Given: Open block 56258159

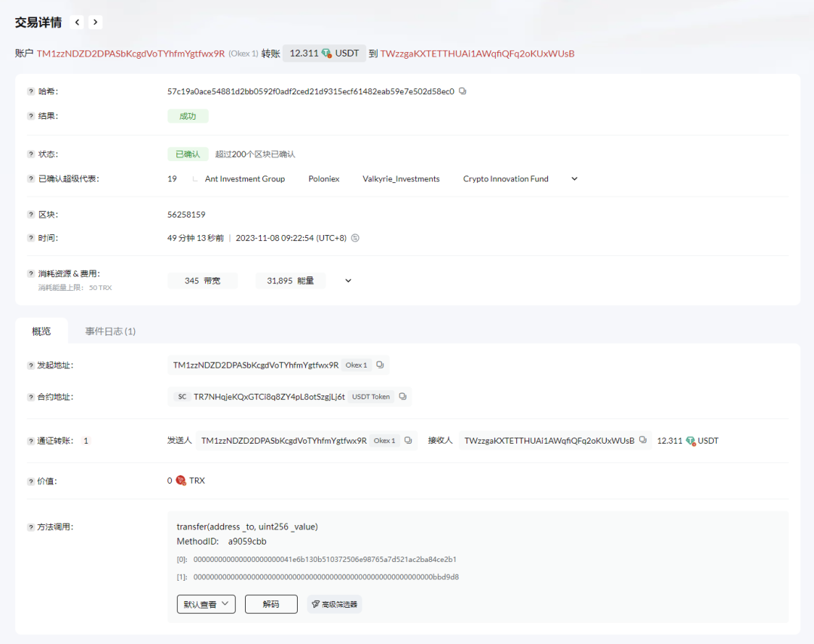Looking at the screenshot, I should (x=186, y=215).
